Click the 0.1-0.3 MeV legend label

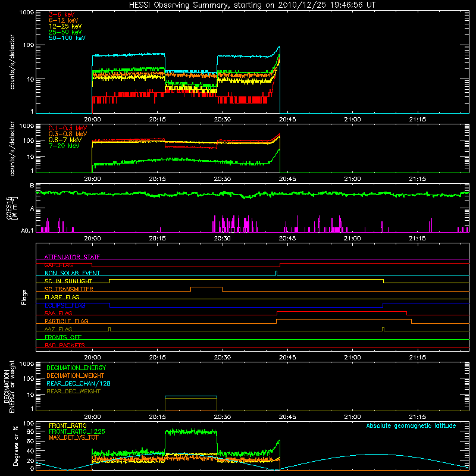[x=68, y=128]
